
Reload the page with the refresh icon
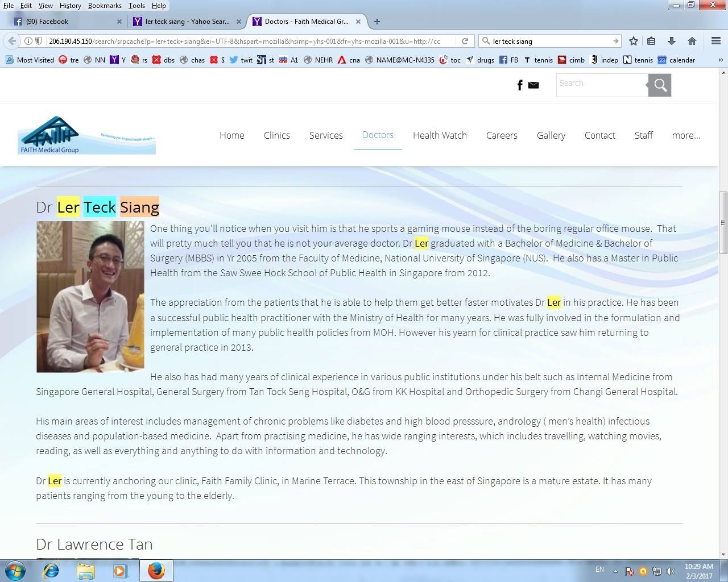tap(465, 41)
